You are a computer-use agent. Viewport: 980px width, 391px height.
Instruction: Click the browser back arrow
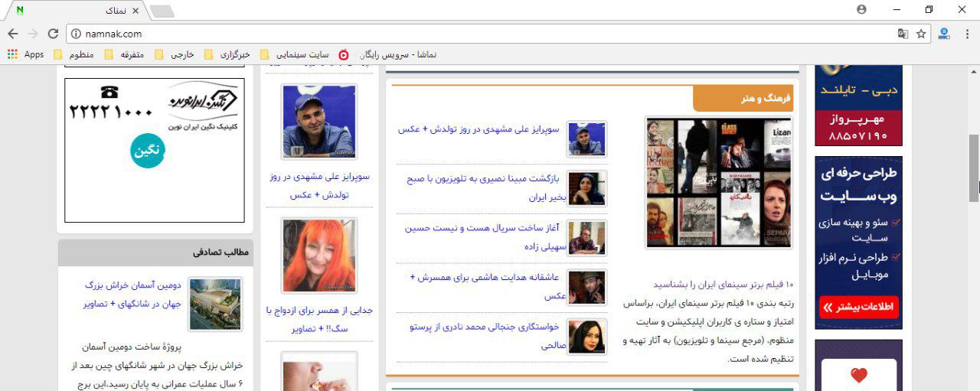click(13, 34)
